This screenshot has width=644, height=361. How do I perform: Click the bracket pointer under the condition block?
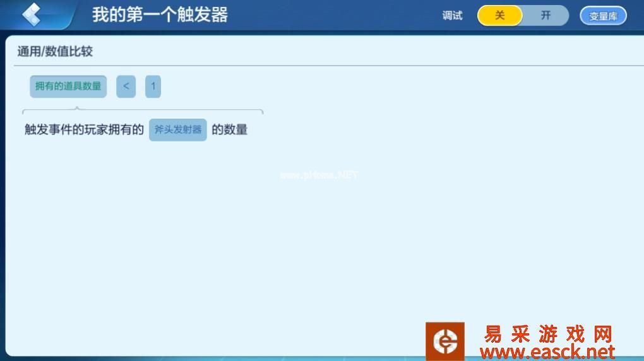(77, 110)
